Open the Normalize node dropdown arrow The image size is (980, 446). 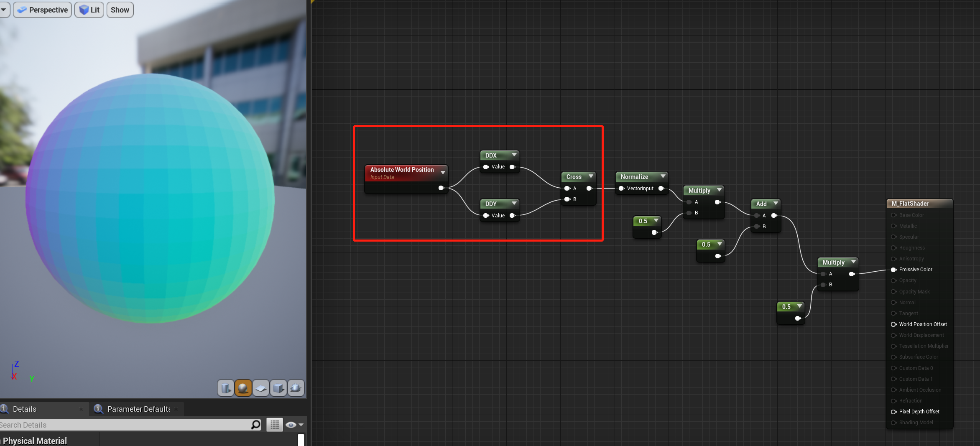(663, 176)
